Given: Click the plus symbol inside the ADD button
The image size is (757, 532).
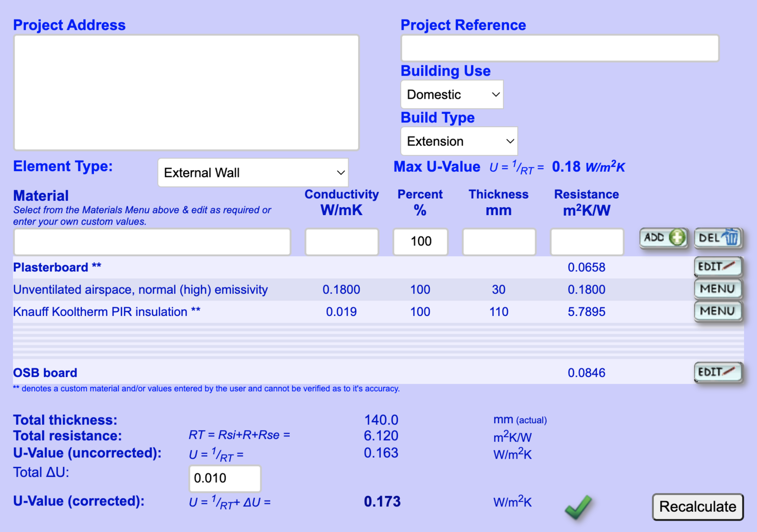Looking at the screenshot, I should click(677, 238).
